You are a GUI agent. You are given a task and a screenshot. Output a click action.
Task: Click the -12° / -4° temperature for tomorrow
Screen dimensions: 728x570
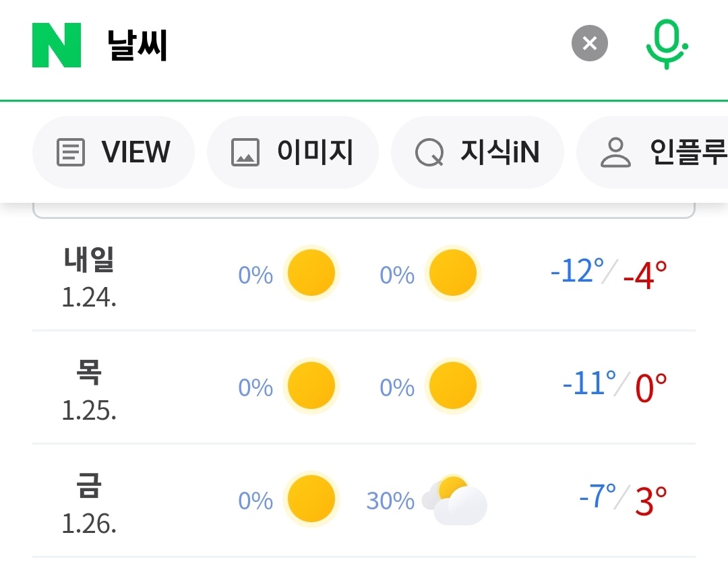pyautogui.click(x=609, y=274)
